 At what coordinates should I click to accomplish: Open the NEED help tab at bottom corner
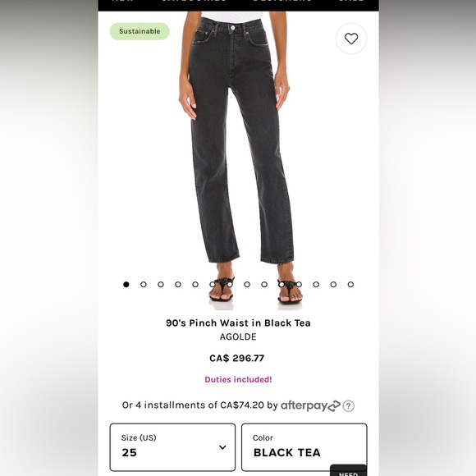click(x=348, y=471)
